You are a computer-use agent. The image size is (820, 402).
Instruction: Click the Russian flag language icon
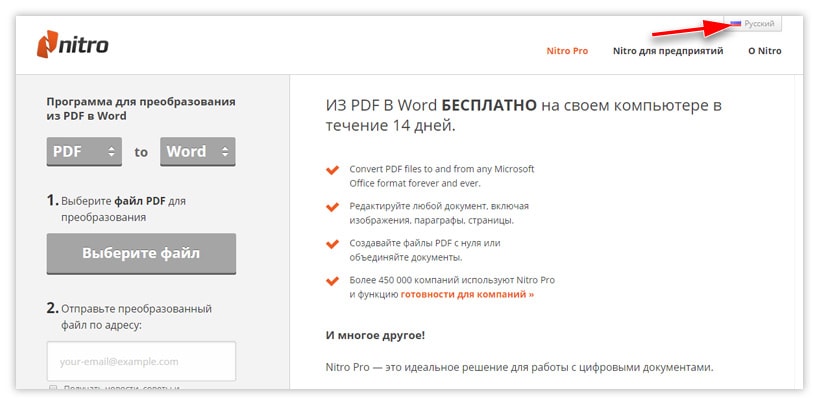[736, 24]
